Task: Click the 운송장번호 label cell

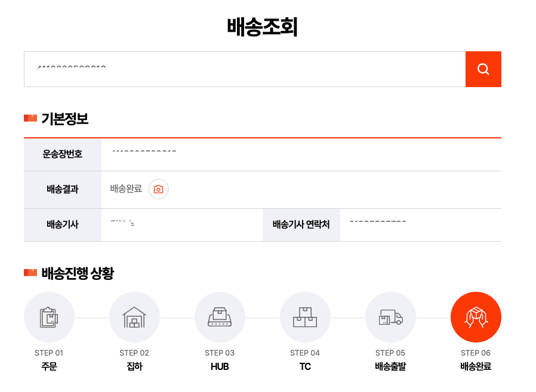Action: pyautogui.click(x=62, y=154)
